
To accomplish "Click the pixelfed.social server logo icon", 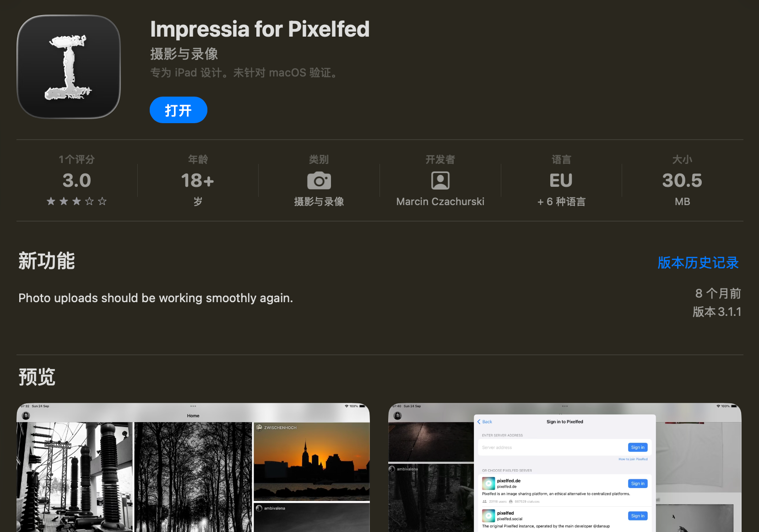I will tap(488, 516).
